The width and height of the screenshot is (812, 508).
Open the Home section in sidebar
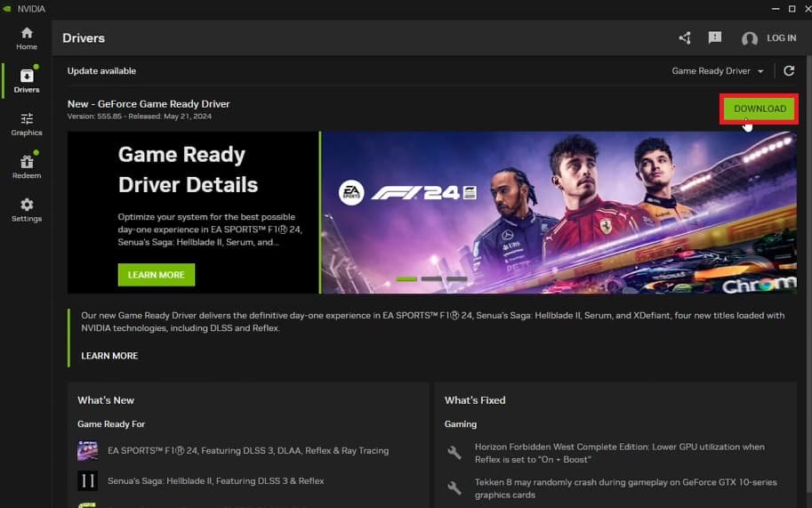pos(27,38)
